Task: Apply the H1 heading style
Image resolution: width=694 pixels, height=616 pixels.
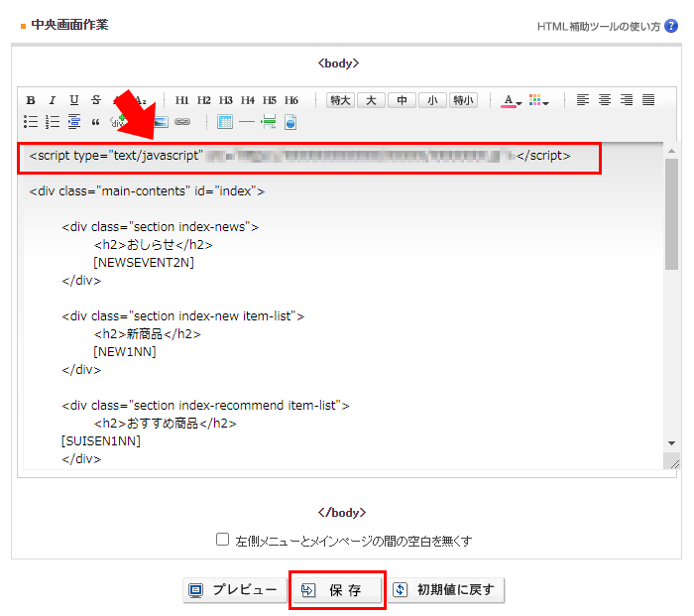Action: click(x=182, y=100)
